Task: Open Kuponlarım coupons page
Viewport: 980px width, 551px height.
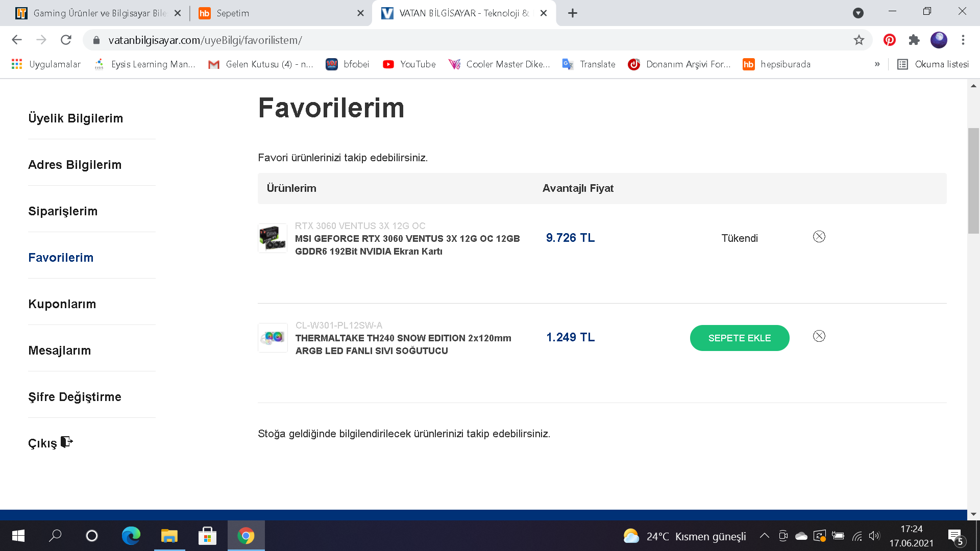Action: point(62,304)
